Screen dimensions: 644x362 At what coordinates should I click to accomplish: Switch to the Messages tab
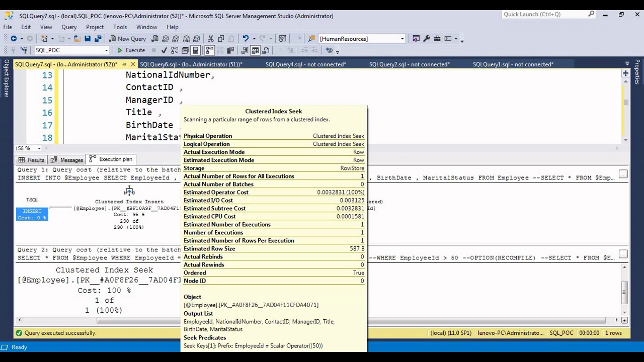point(67,160)
